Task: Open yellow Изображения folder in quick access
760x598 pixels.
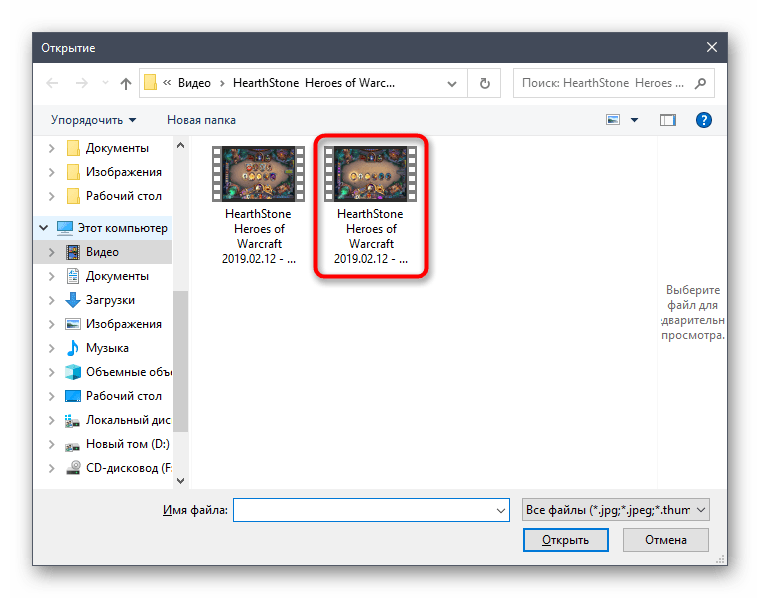Action: [114, 172]
